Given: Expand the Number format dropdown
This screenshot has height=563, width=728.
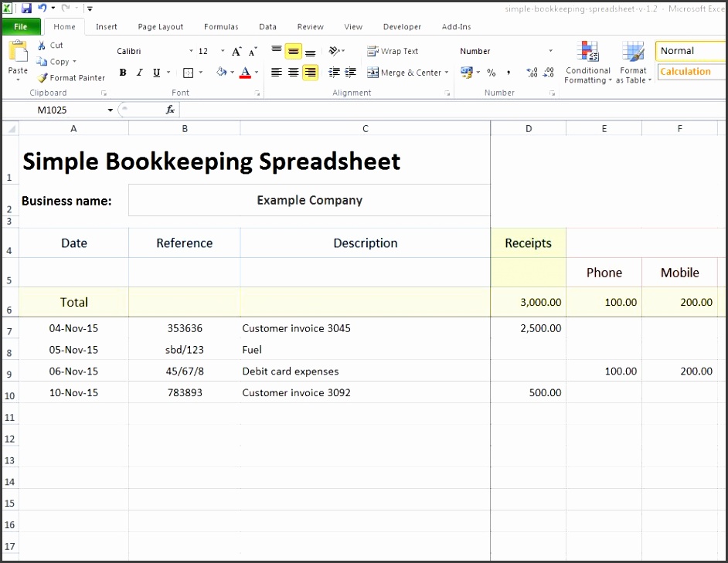Looking at the screenshot, I should (x=550, y=52).
